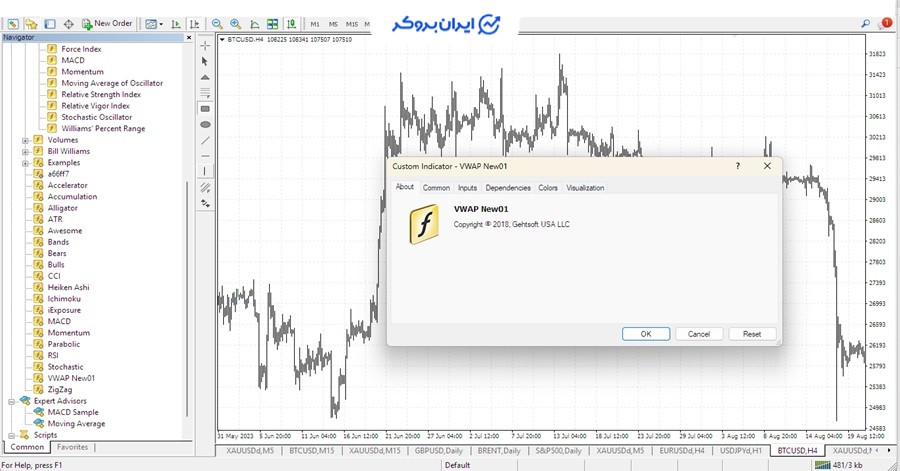This screenshot has width=900, height=471.
Task: Click the zoom out magnifier icon
Action: click(217, 23)
